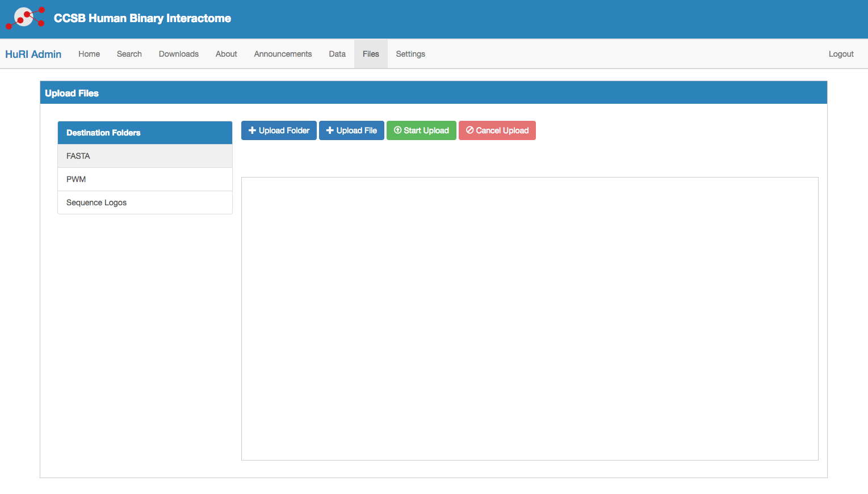The image size is (868, 494).
Task: Click the CCSB interactome logo icon
Action: pos(25,18)
